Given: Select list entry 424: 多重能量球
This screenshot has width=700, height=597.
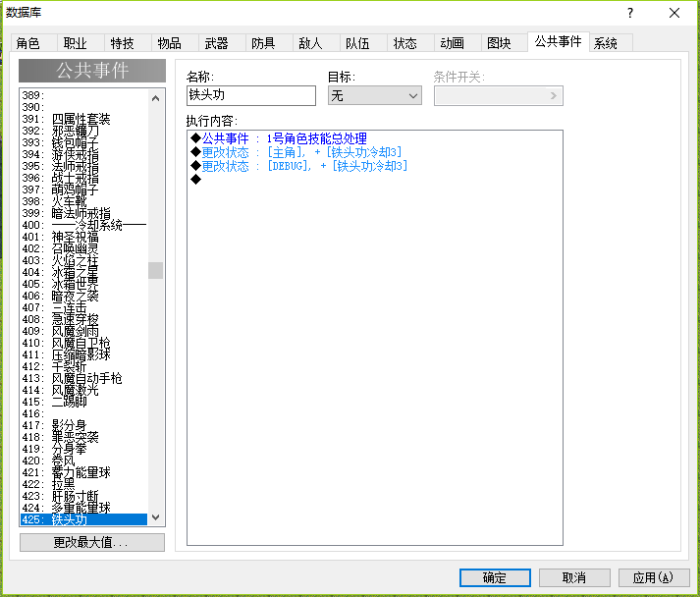Looking at the screenshot, I should pyautogui.click(x=83, y=509).
